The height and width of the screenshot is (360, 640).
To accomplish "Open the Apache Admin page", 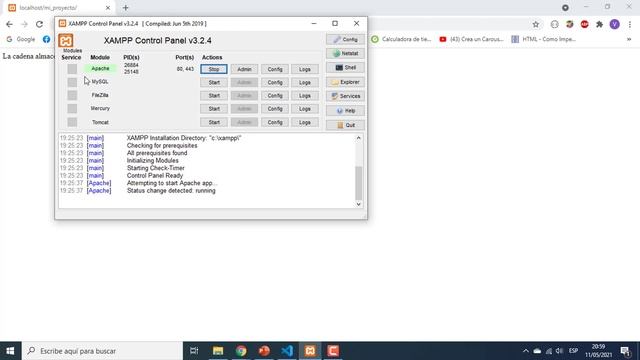I will (x=244, y=69).
